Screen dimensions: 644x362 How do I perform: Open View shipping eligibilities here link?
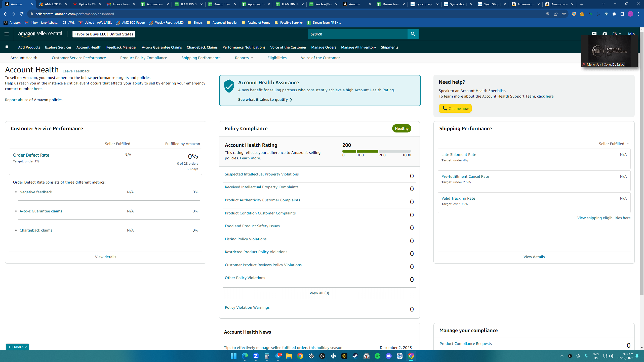[604, 218]
